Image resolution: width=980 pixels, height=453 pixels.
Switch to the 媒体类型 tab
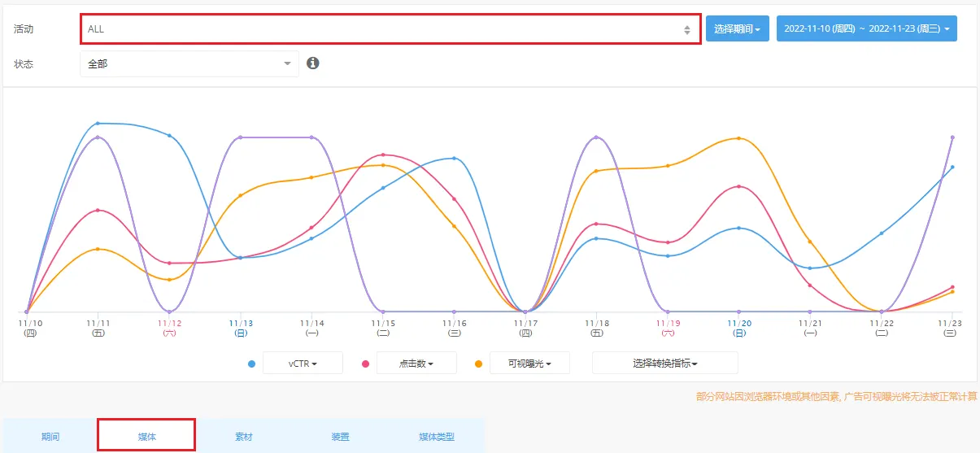(437, 437)
